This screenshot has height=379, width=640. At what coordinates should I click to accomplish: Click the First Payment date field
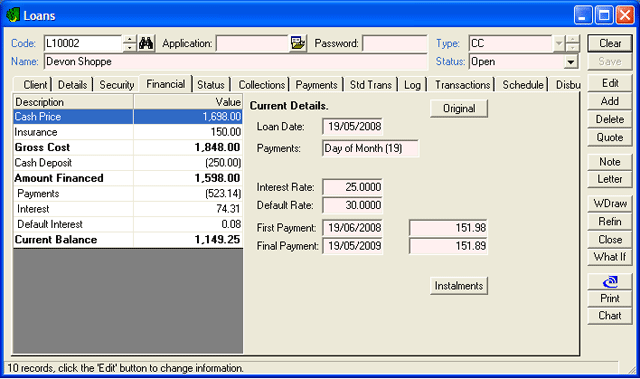(352, 228)
